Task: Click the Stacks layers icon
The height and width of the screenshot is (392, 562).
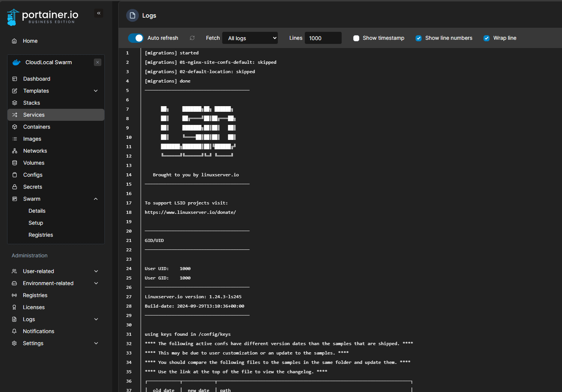Action: point(15,103)
